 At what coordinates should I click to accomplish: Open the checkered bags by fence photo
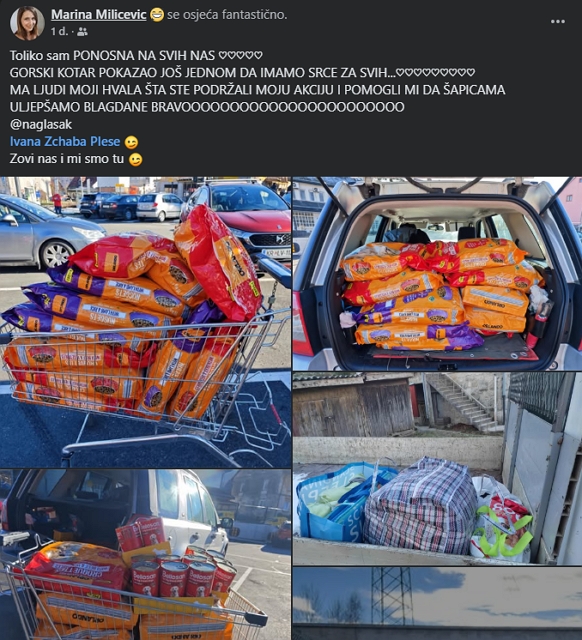[437, 468]
